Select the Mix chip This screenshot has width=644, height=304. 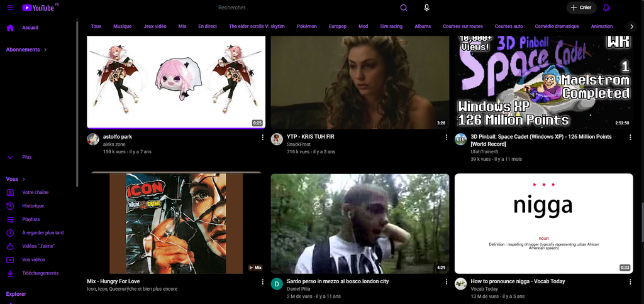click(182, 26)
